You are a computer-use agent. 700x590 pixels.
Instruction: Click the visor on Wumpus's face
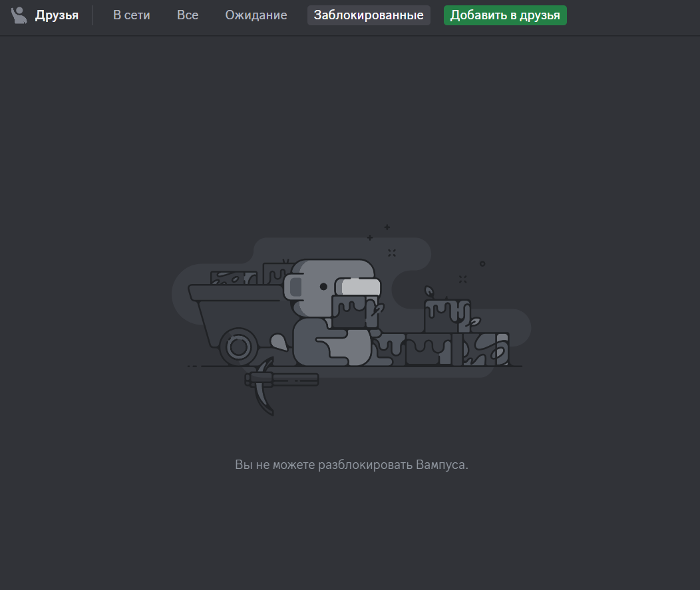tap(359, 287)
